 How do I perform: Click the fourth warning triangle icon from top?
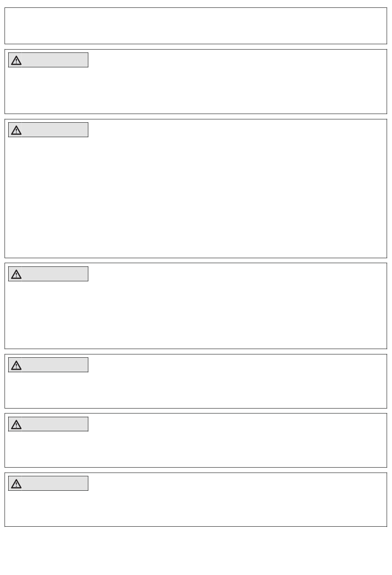tap(16, 365)
